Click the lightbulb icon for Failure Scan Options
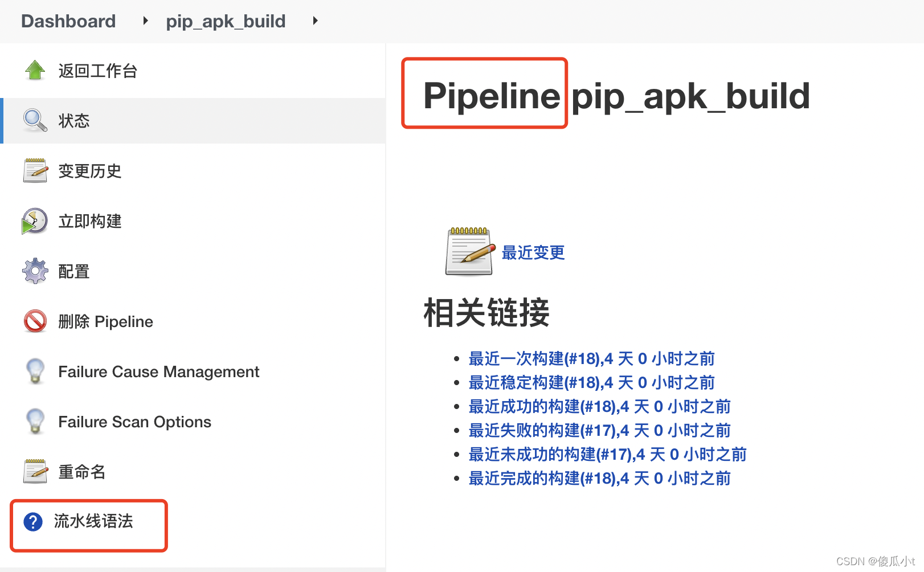This screenshot has height=572, width=924. (35, 421)
